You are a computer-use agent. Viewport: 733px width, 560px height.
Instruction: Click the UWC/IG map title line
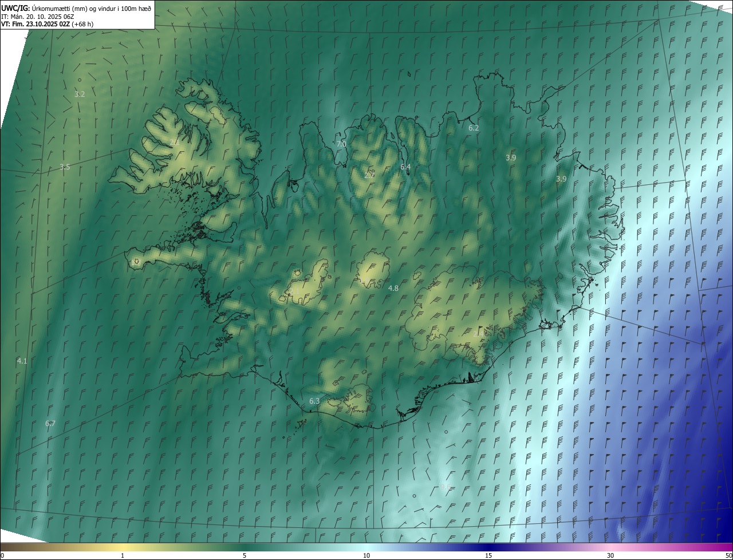76,7
